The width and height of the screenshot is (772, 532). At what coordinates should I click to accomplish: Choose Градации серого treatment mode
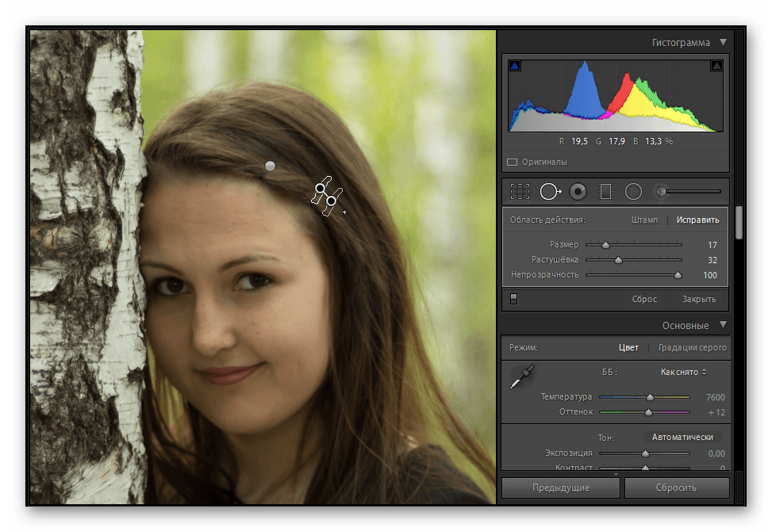point(692,347)
